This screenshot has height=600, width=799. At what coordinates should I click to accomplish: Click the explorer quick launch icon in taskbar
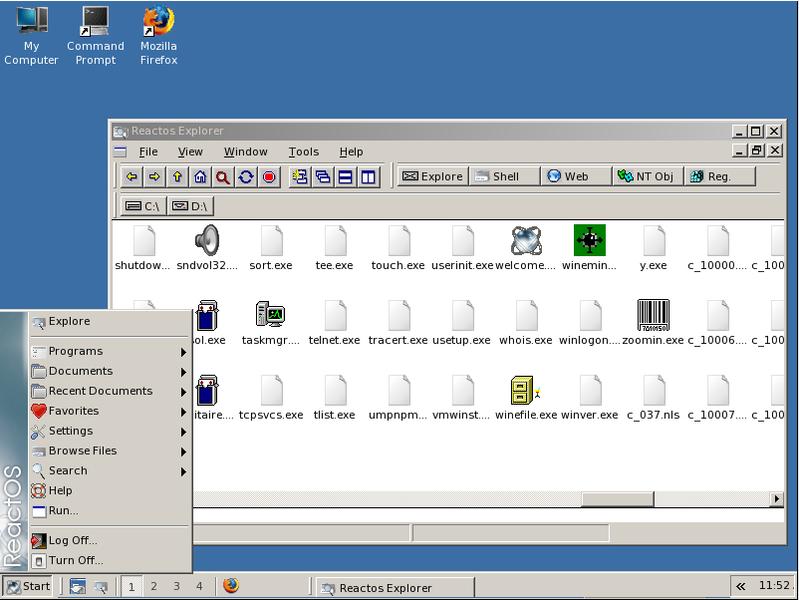(x=101, y=587)
